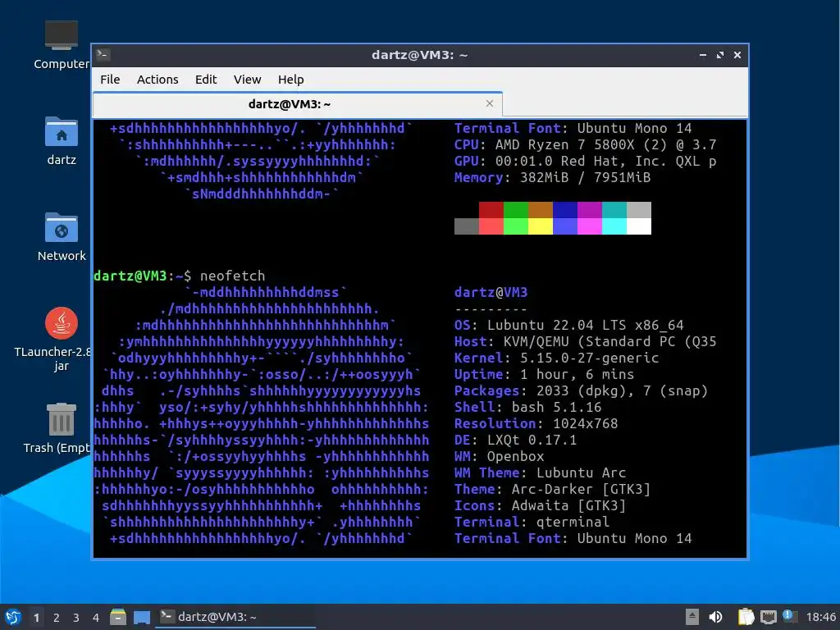
Task: Click the 'Packages: 2033 (dpkg)' line
Action: [581, 390]
